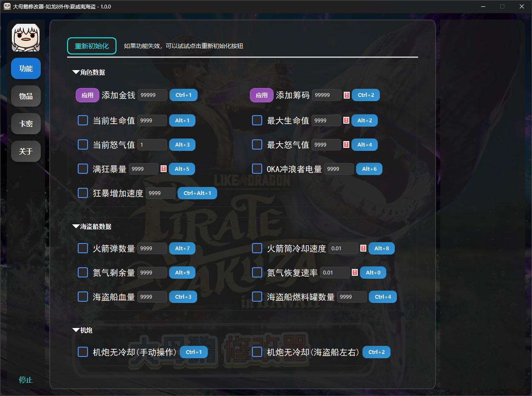The image size is (532, 396).
Task: Enable 机炮无冷却(海盗船左右) checkbox
Action: pos(257,352)
